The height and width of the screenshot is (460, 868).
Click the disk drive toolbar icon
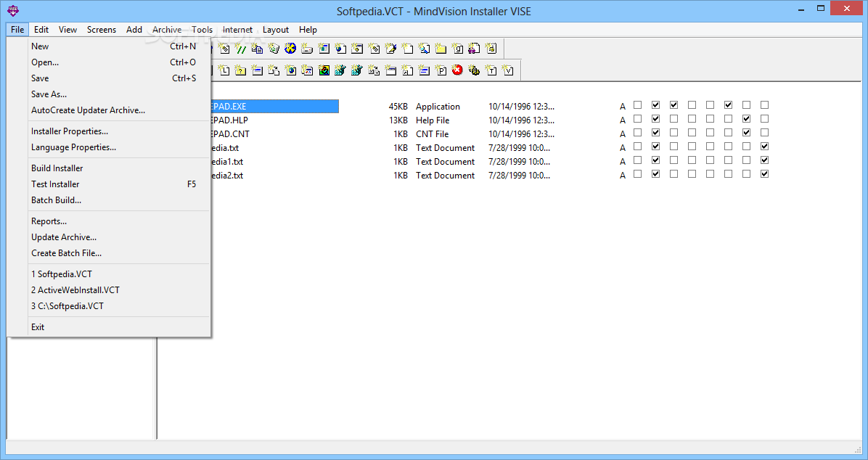point(307,49)
